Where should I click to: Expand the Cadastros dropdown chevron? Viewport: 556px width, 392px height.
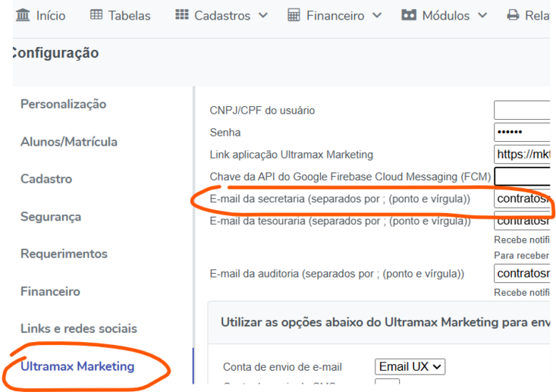point(262,15)
